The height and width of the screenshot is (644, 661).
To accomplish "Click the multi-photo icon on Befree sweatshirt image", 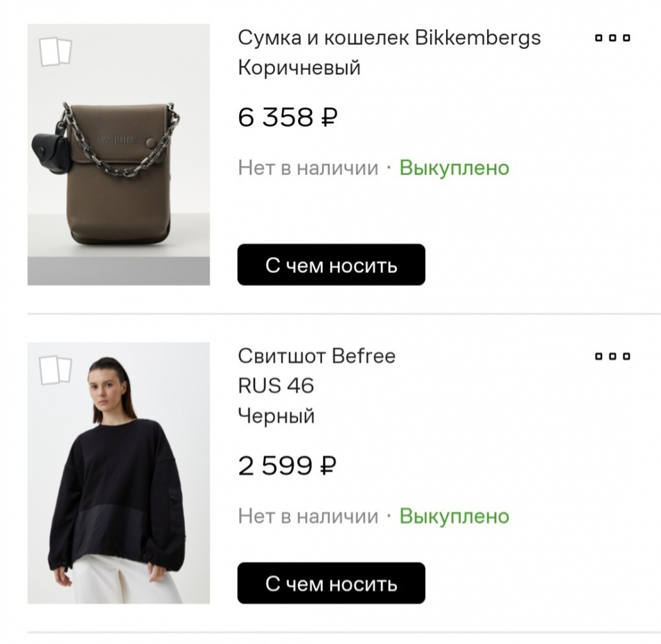I will click(56, 371).
